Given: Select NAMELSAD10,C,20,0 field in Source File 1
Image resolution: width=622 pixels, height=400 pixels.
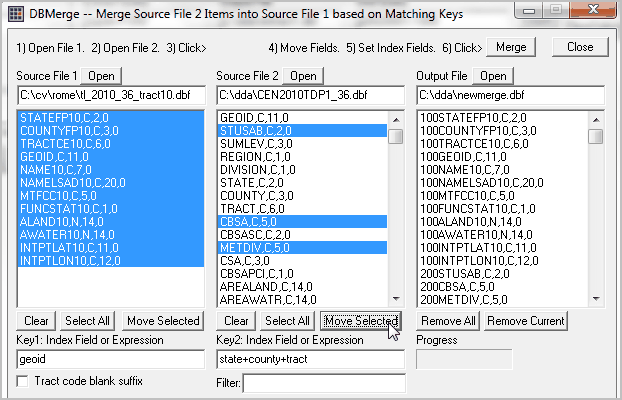Looking at the screenshot, I should pos(111,183).
